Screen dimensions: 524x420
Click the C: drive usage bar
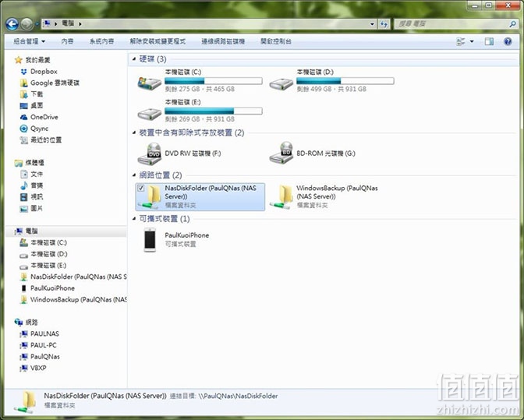click(213, 81)
